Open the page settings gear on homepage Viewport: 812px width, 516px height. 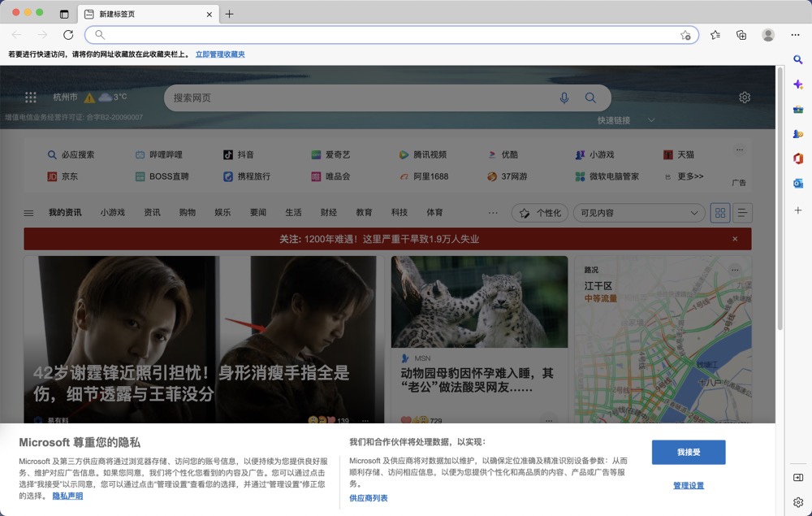745,97
